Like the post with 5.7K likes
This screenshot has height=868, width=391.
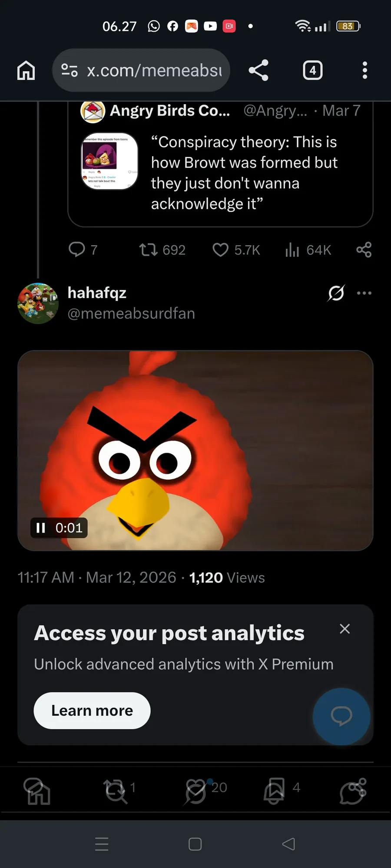(x=220, y=250)
